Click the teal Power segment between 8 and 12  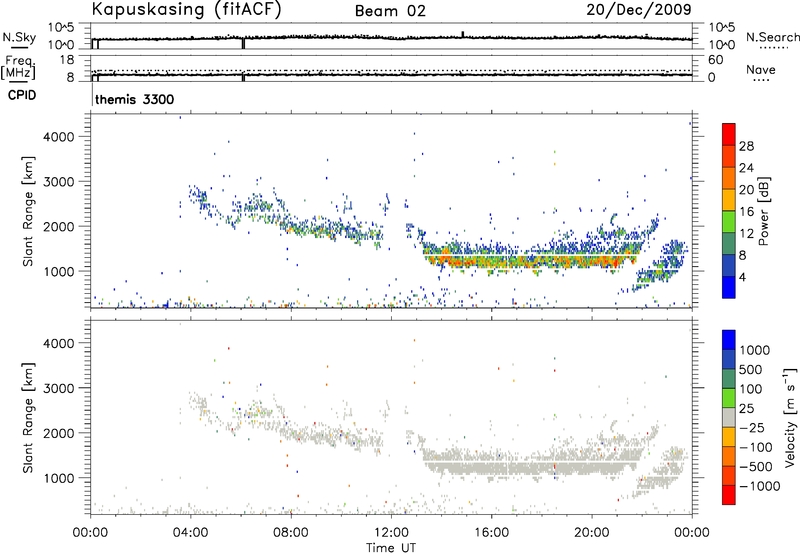[x=729, y=243]
